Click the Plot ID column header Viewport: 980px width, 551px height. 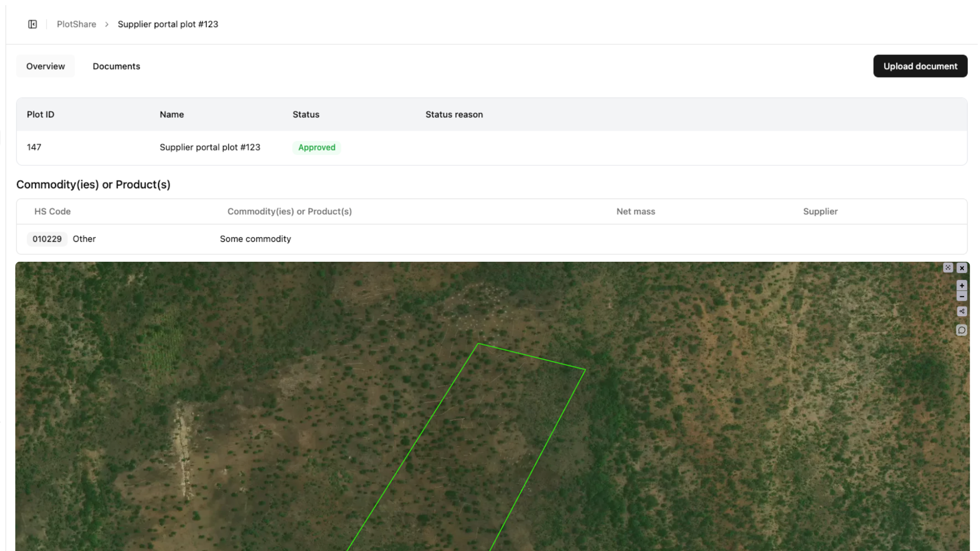[40, 114]
